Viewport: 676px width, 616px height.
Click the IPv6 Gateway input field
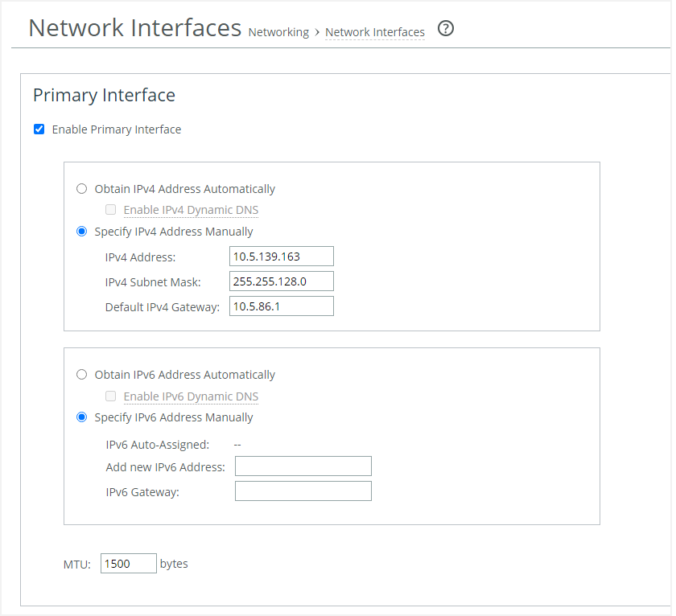pos(303,491)
